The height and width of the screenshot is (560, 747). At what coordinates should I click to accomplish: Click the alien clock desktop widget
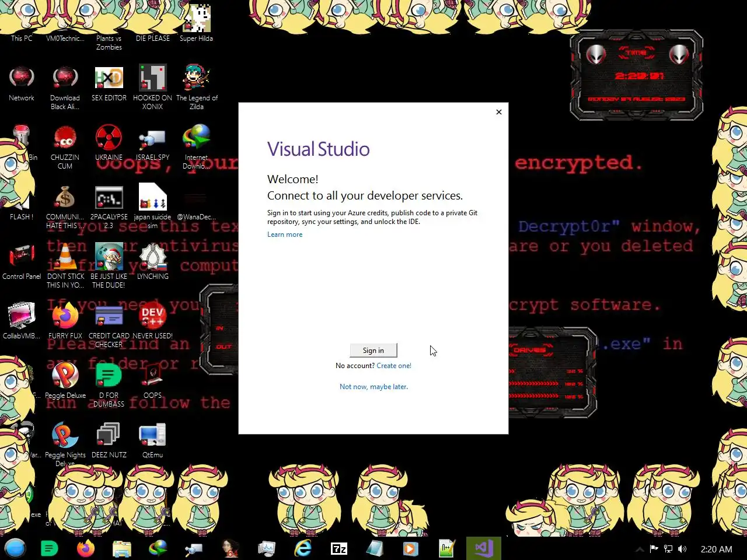pos(637,75)
